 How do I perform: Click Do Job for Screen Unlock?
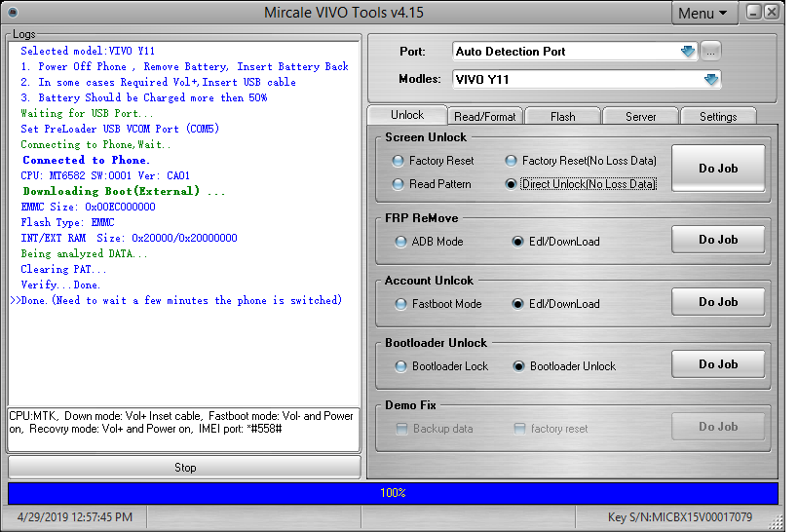point(718,168)
